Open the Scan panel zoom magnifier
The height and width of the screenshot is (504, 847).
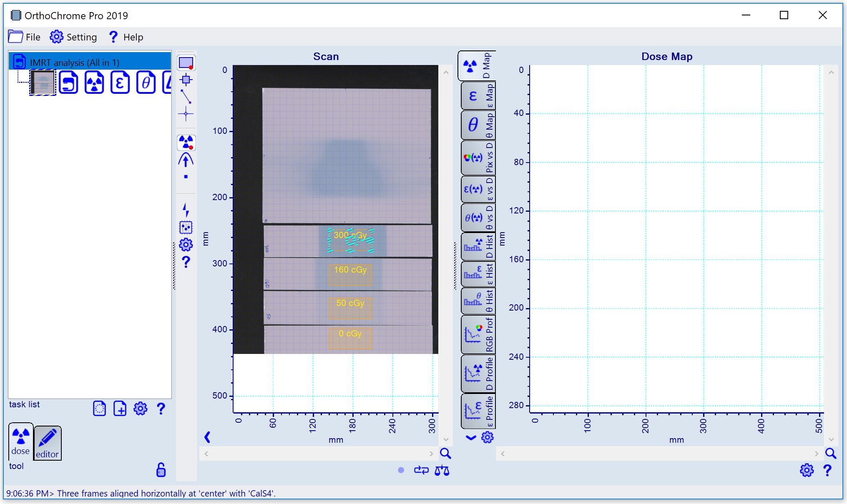point(445,454)
